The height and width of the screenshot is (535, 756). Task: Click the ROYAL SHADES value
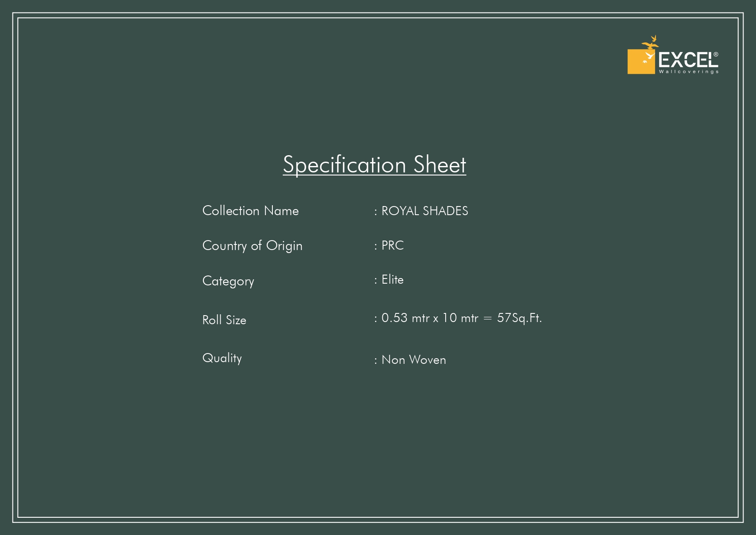click(425, 211)
